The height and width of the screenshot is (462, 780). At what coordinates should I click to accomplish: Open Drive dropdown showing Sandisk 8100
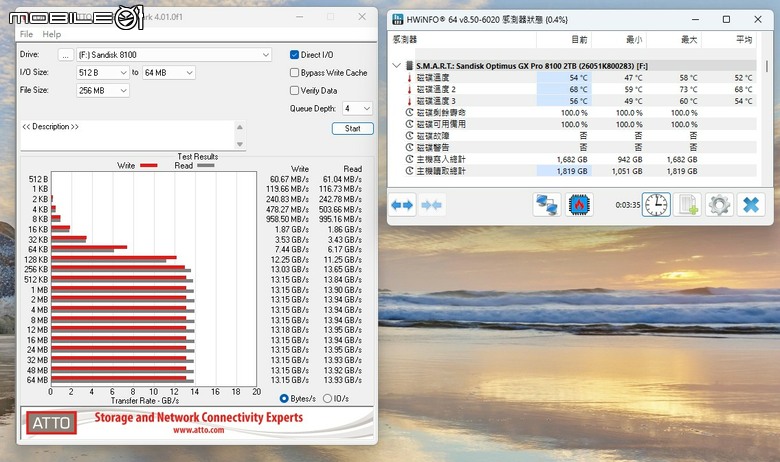click(174, 55)
